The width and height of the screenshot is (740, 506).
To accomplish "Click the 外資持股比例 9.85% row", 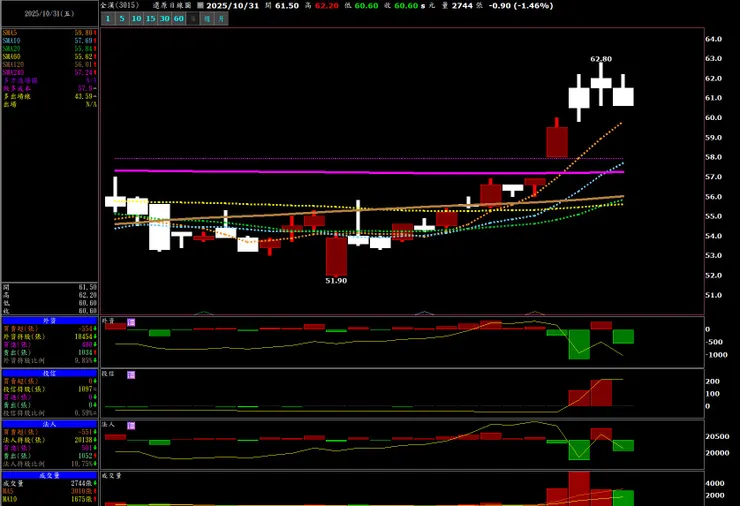I will (x=50, y=361).
